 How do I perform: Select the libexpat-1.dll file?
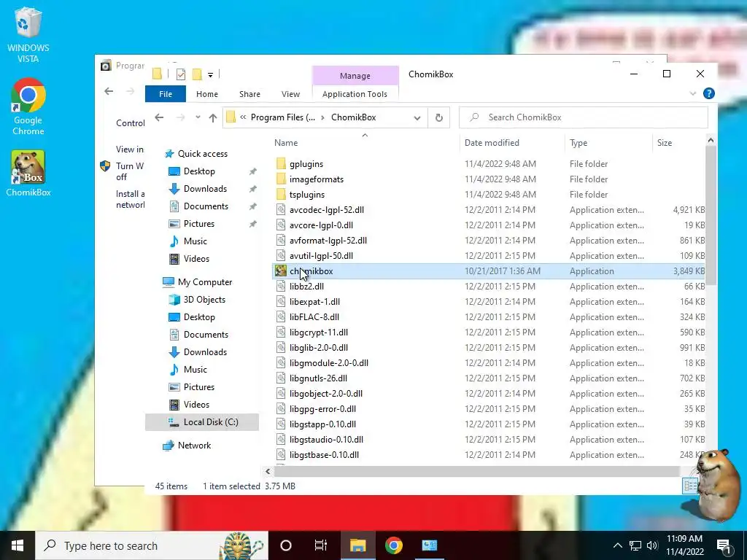[x=315, y=301]
